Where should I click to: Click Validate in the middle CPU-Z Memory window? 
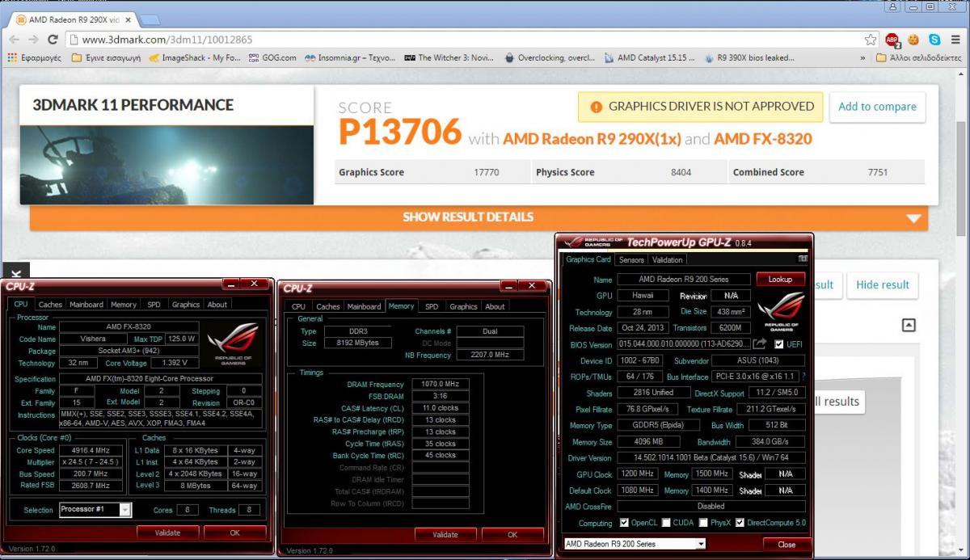point(445,534)
